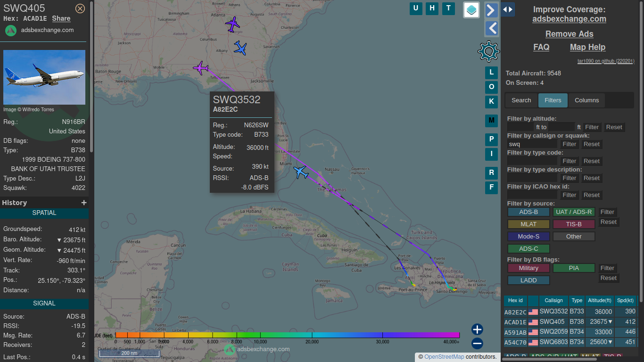Screen dimensions: 644x362
Task: Switch to the Columns tab
Action: (x=586, y=100)
